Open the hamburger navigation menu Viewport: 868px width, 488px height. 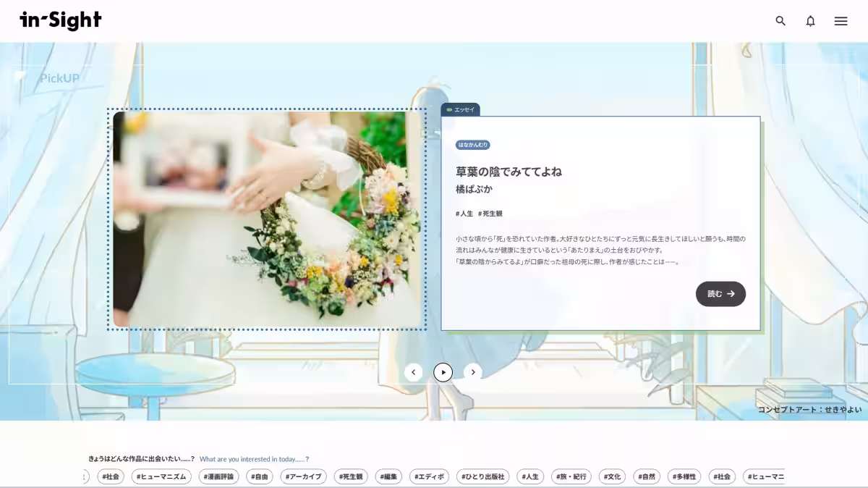(x=841, y=21)
